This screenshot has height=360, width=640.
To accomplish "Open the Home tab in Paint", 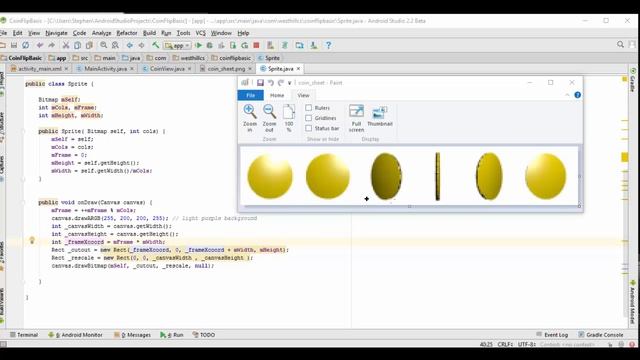I will [x=277, y=95].
